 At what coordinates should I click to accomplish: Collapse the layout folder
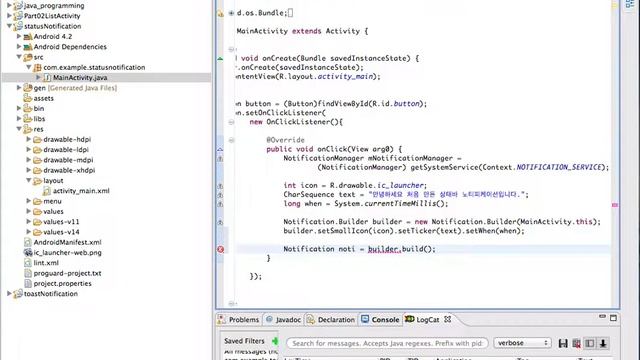tap(29, 180)
